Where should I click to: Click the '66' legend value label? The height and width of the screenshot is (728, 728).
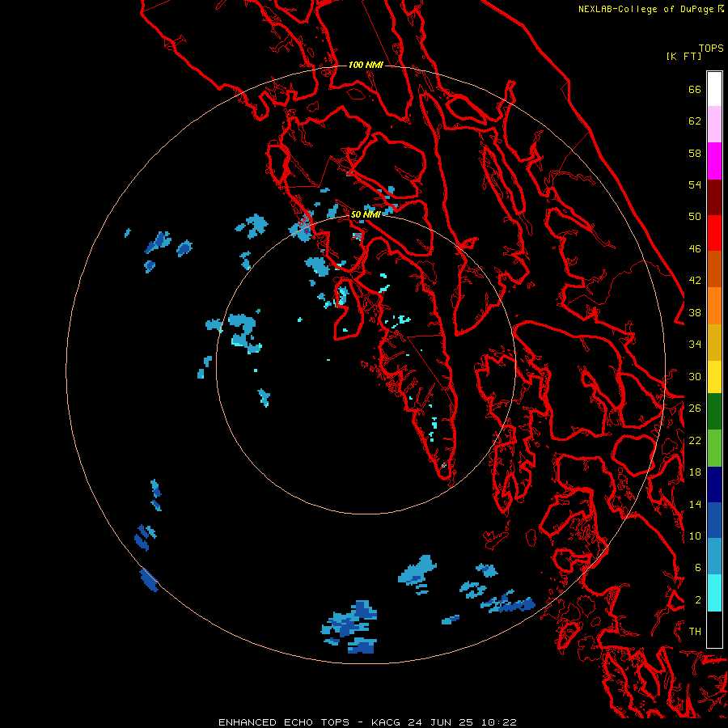(x=695, y=89)
